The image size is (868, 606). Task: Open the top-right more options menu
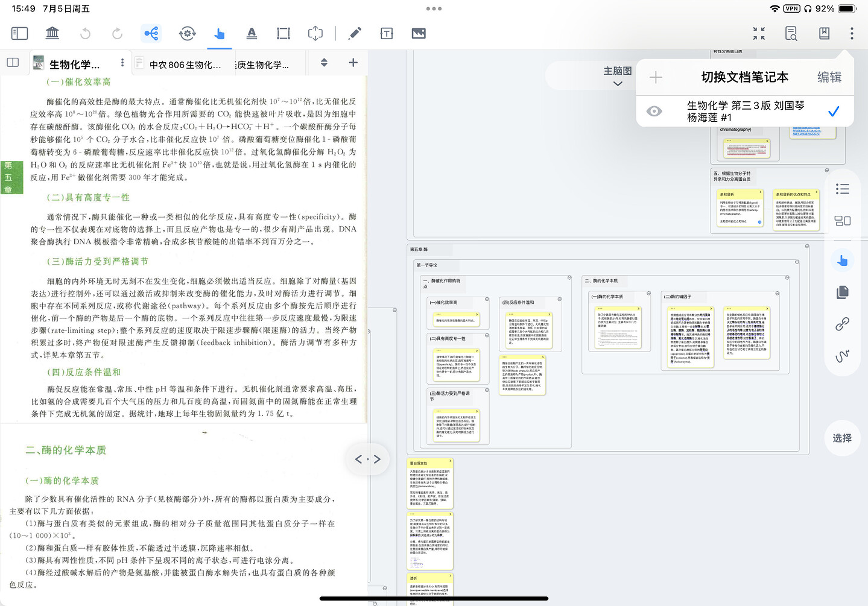point(852,33)
